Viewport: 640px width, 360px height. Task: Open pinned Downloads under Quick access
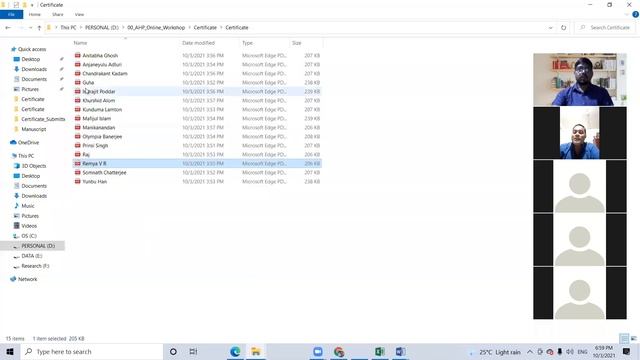click(x=34, y=69)
